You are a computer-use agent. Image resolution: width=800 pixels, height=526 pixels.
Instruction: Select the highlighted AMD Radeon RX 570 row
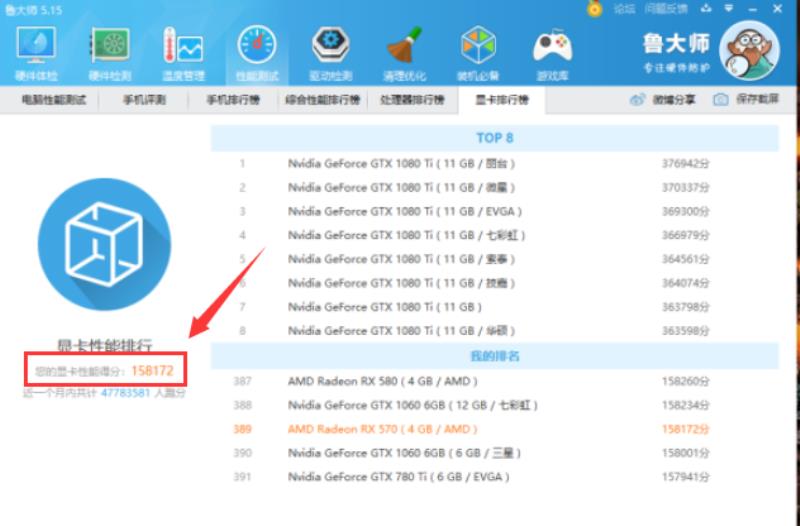[x=494, y=429]
